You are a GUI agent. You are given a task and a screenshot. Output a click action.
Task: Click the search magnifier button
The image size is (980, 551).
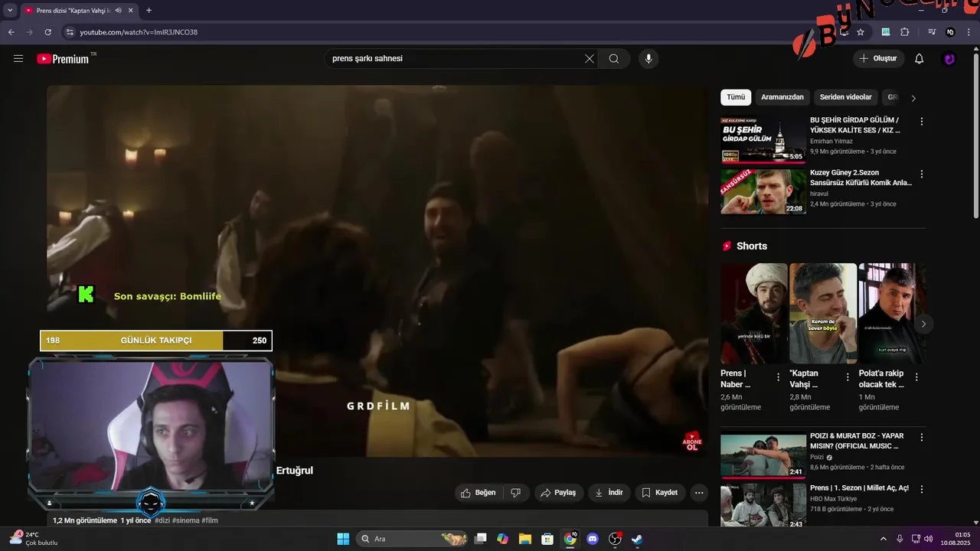click(x=614, y=59)
